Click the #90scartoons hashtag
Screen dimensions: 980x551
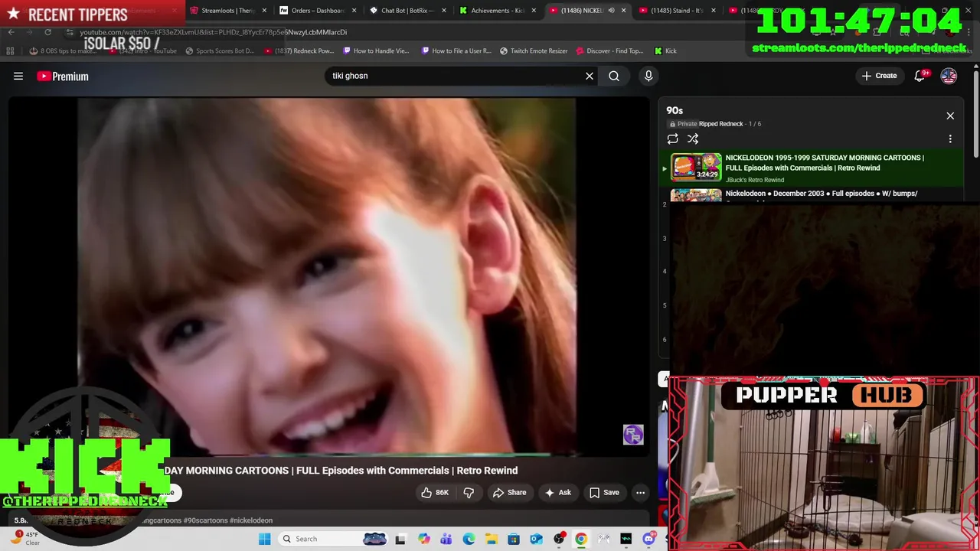[204, 520]
